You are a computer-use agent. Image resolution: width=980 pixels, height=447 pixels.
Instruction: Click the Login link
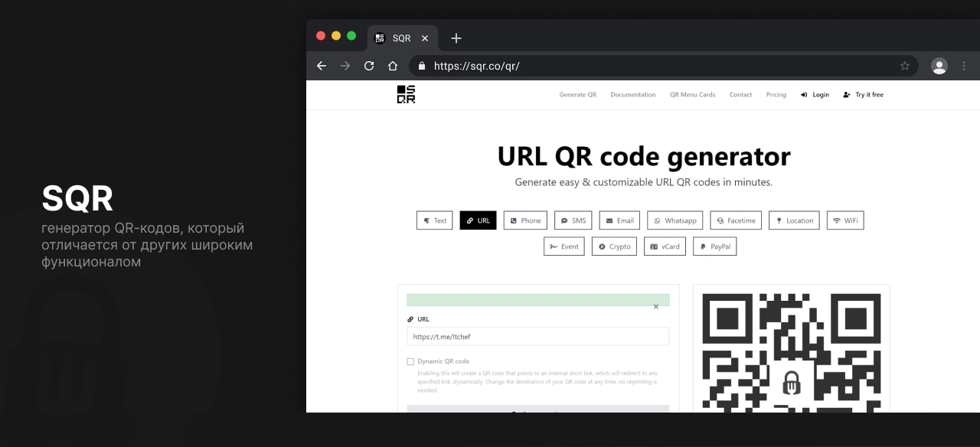point(815,95)
